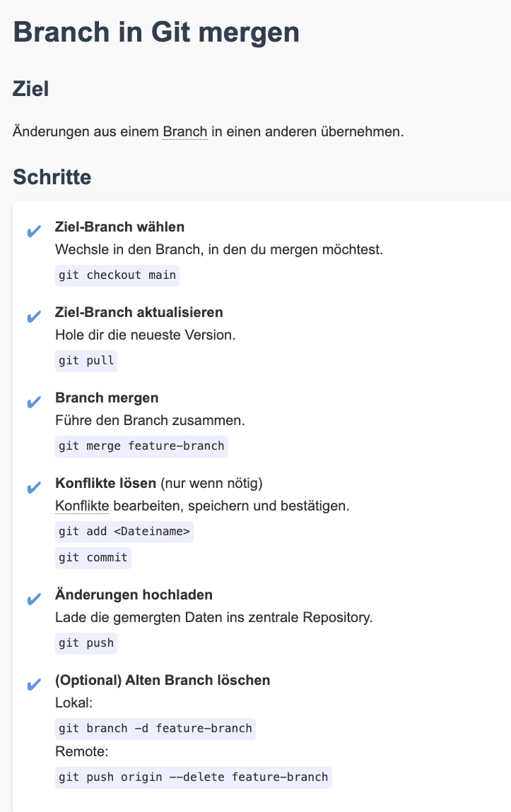Click the git pull code snippet
The image size is (511, 812).
[x=86, y=360]
